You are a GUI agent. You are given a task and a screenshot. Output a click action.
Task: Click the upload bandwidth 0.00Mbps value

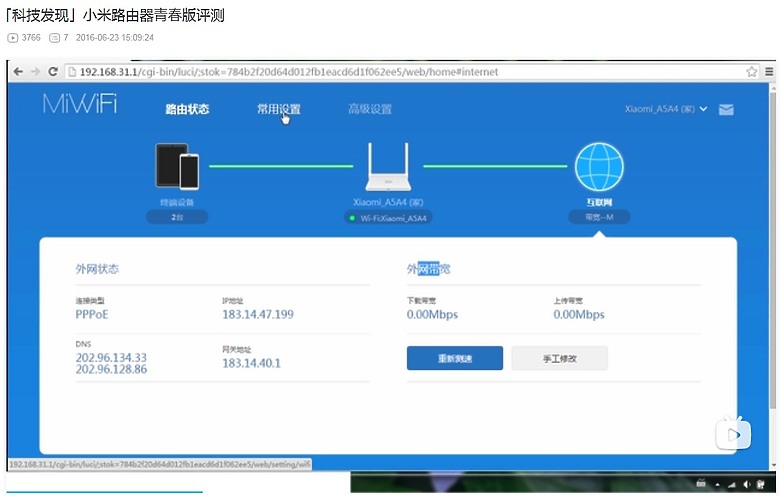click(579, 314)
